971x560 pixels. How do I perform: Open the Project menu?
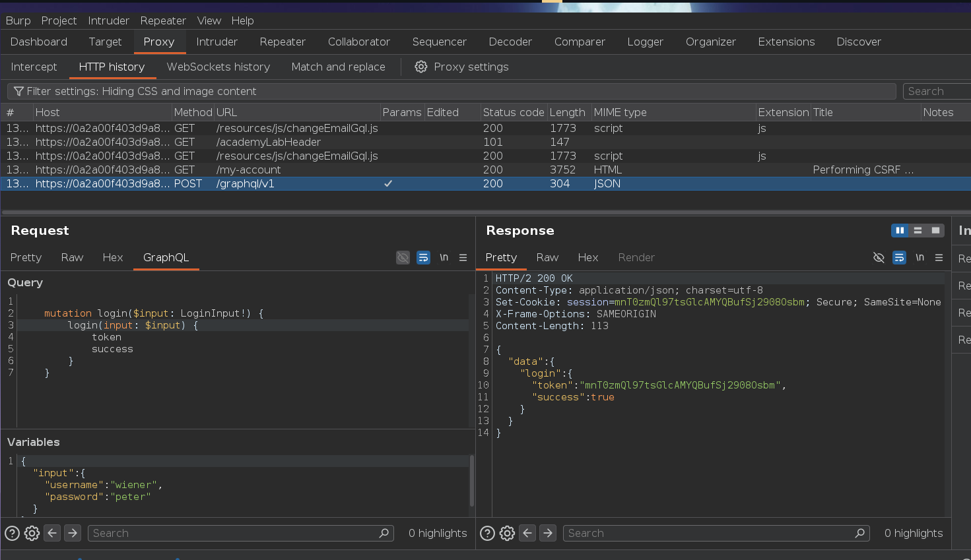point(59,20)
